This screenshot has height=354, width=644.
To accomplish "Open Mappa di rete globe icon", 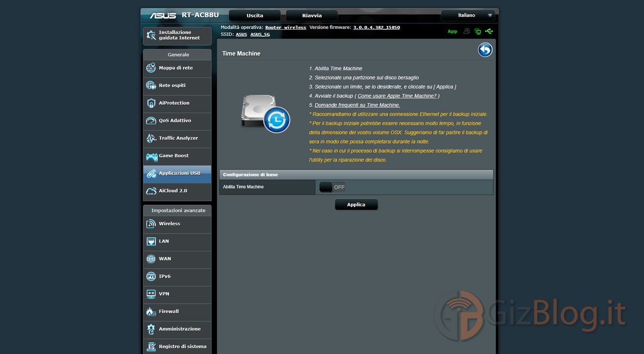I will point(151,68).
